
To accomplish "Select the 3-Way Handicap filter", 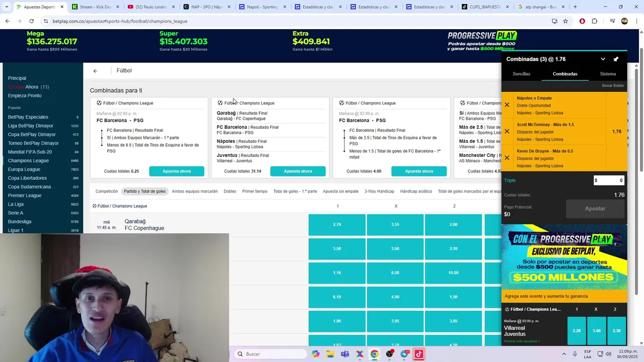I will pyautogui.click(x=379, y=192).
